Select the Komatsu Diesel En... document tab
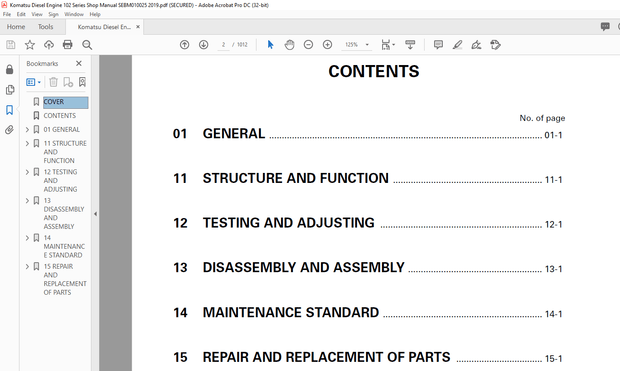The width and height of the screenshot is (620, 371). coord(104,27)
